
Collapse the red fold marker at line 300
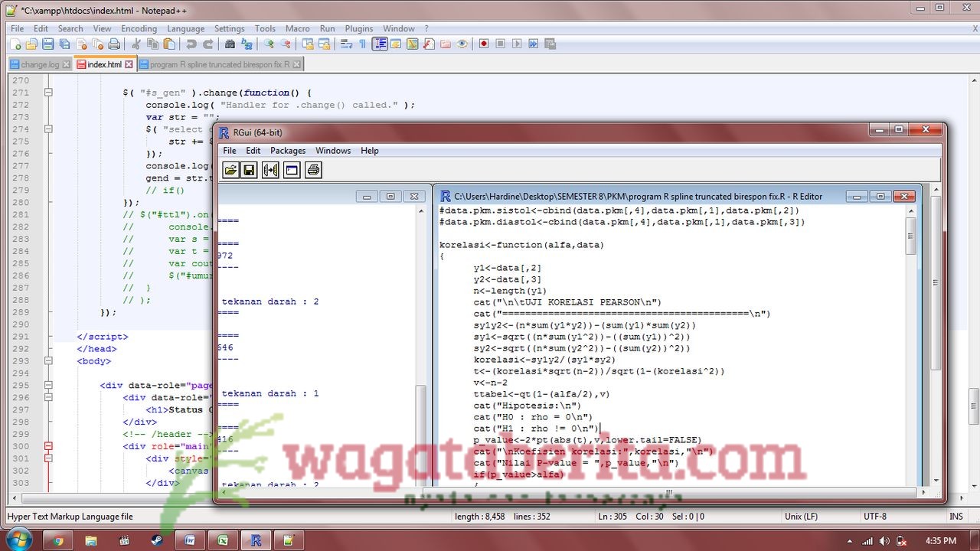tap(48, 446)
